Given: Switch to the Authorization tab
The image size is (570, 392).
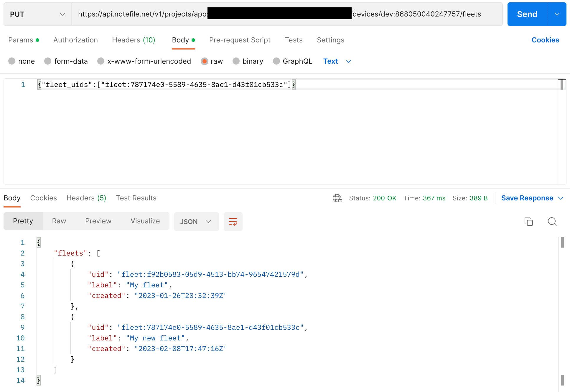Looking at the screenshot, I should pos(75,40).
